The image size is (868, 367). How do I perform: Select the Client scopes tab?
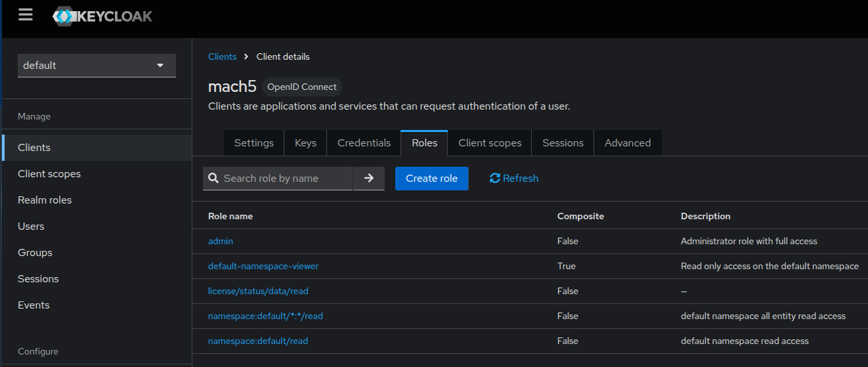click(x=490, y=143)
